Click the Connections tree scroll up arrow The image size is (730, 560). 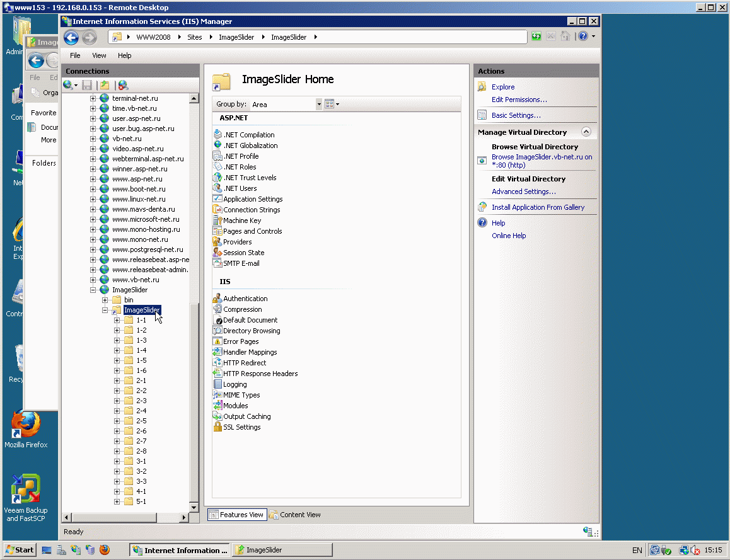[x=194, y=98]
